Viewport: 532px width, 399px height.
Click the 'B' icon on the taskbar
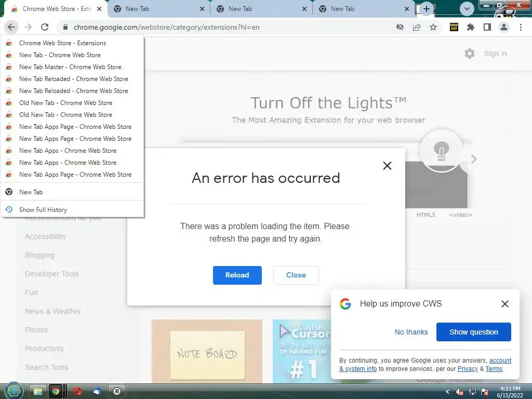click(x=117, y=392)
